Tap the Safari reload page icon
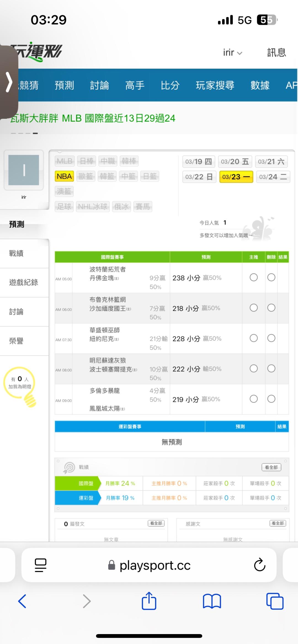Image resolution: width=298 pixels, height=644 pixels. pyautogui.click(x=259, y=565)
